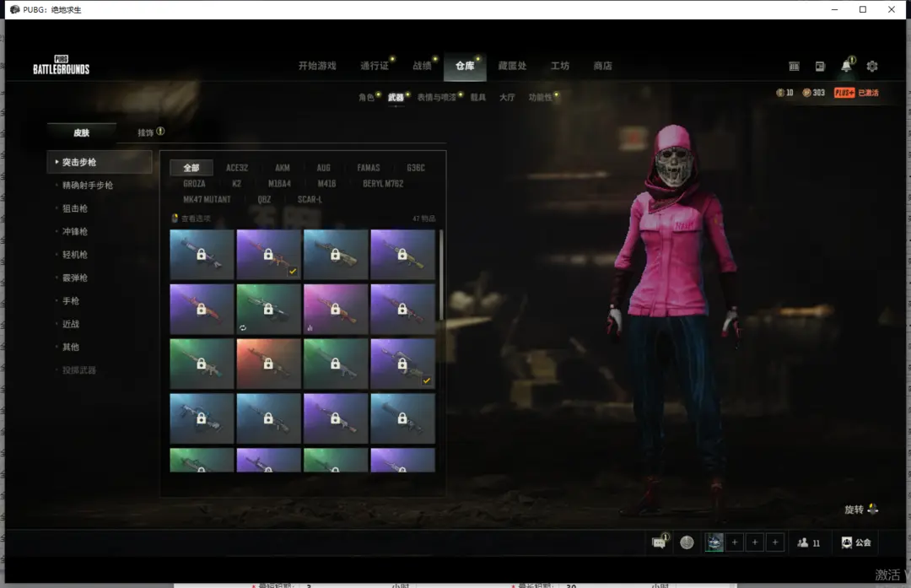Open the crate icon beside the news icon
This screenshot has height=588, width=911.
pos(794,67)
